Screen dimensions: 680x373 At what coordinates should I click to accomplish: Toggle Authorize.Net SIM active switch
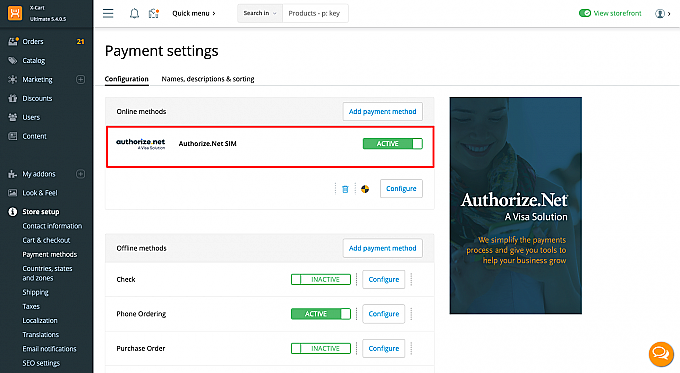[x=392, y=144]
